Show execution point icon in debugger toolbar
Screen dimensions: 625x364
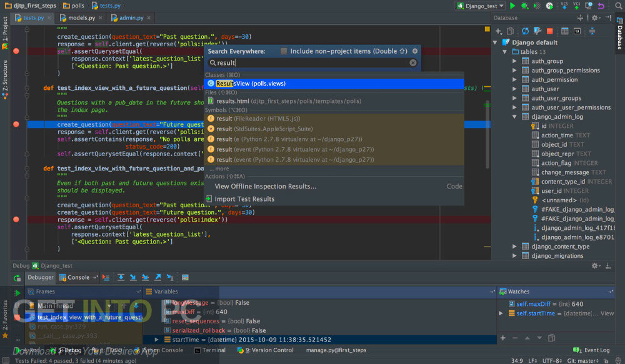[106, 278]
